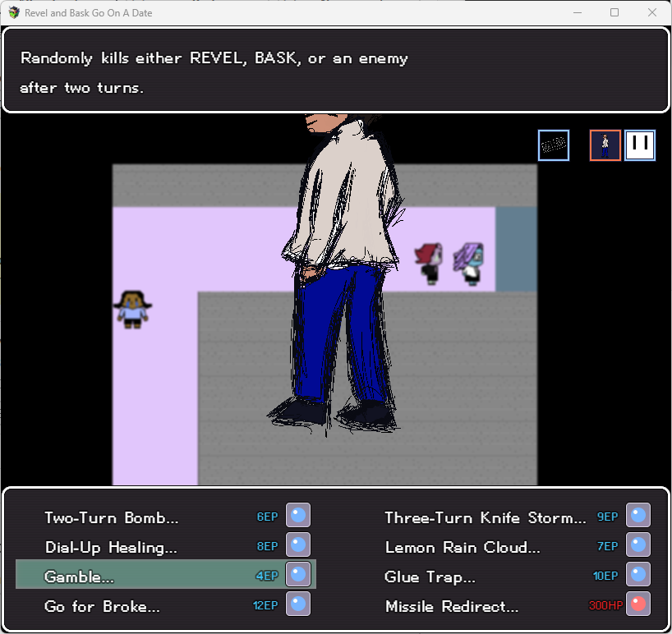This screenshot has width=672, height=634.
Task: Select the Three-Turn Knife Storm skill
Action: (506, 516)
